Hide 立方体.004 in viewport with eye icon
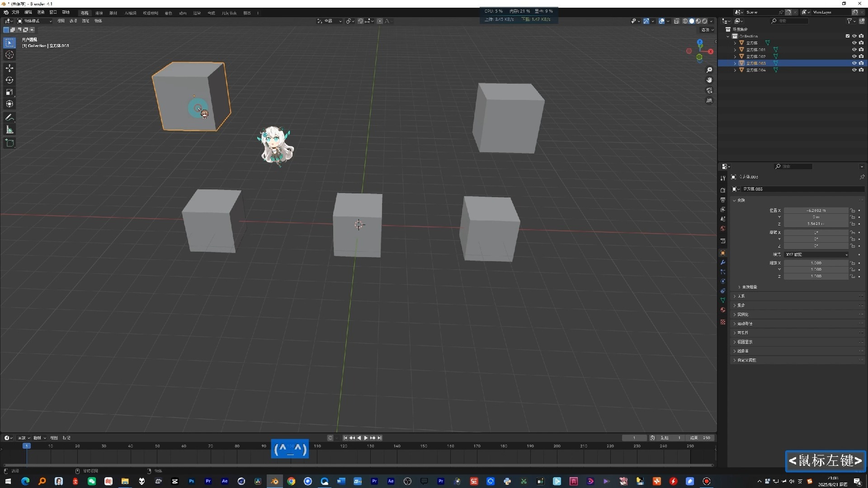Image resolution: width=868 pixels, height=488 pixels. [854, 70]
